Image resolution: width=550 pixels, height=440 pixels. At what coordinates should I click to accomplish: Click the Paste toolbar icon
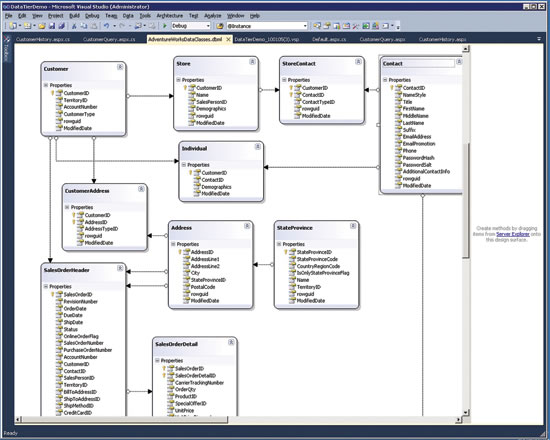94,26
